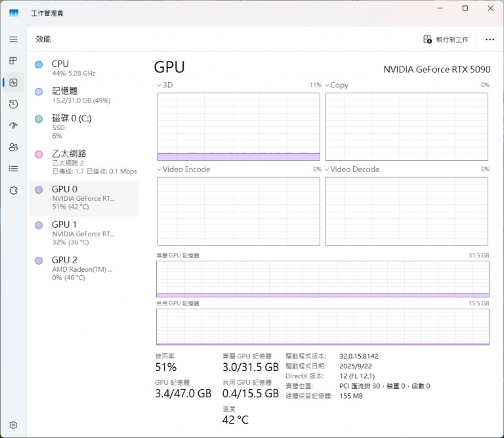Open Task Manager settings gear
This screenshot has width=504, height=438.
click(x=13, y=426)
